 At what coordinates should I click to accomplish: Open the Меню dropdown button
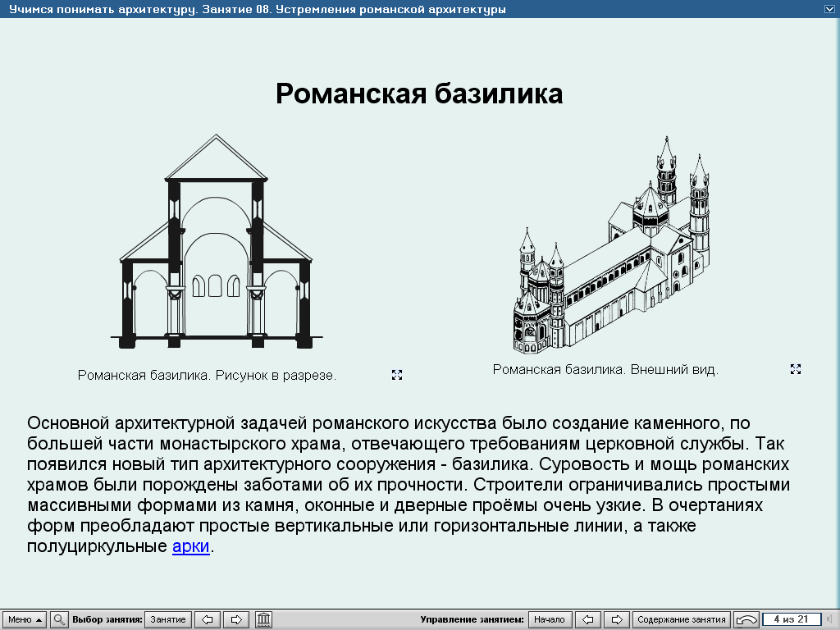(x=24, y=619)
